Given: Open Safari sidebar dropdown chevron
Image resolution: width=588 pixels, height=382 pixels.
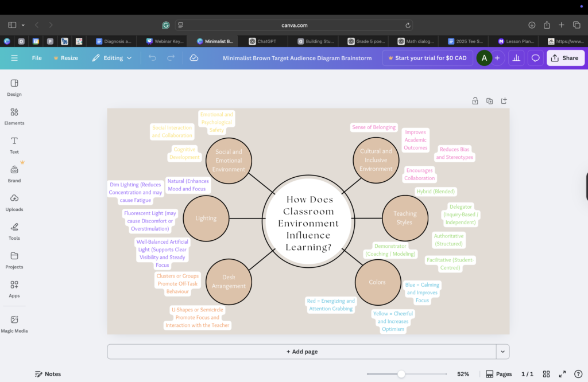Looking at the screenshot, I should (x=23, y=25).
